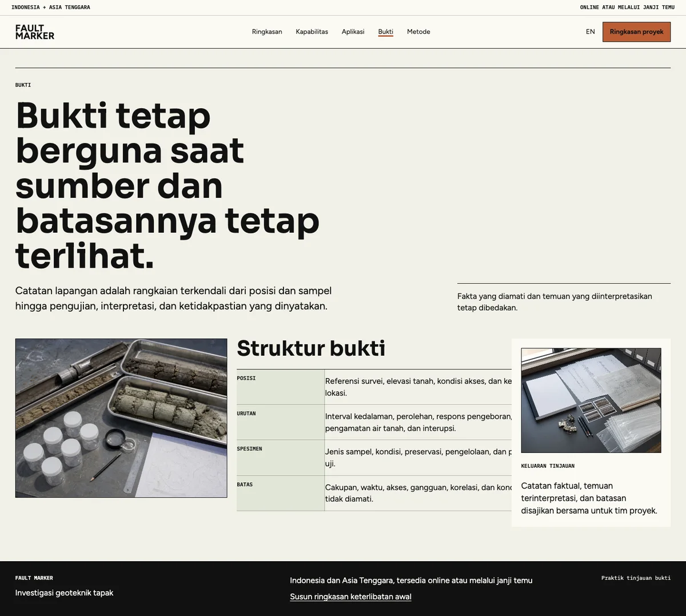Navigate to the Metode page
Image resolution: width=686 pixels, height=616 pixels.
click(x=418, y=32)
